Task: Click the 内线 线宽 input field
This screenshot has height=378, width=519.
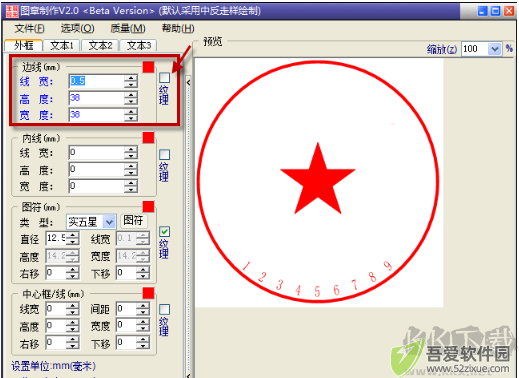Action: click(97, 153)
